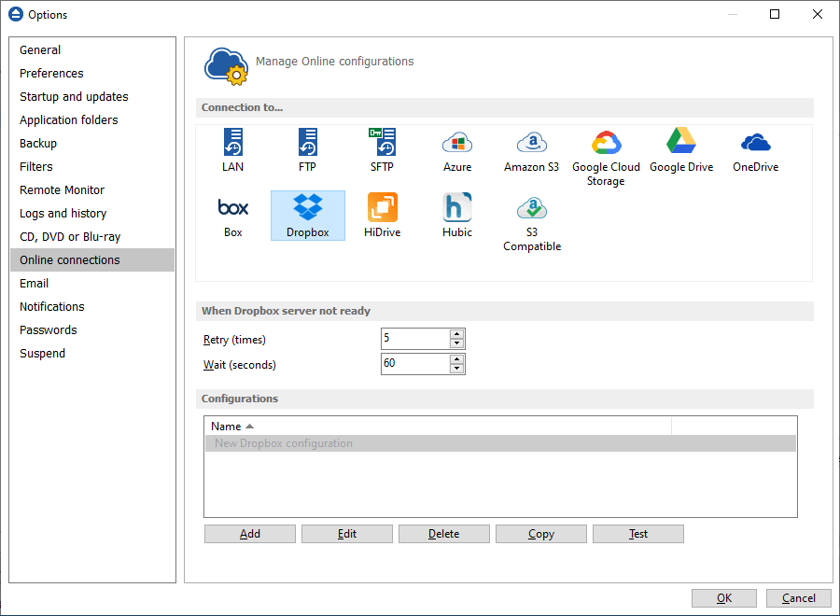Open the Preferences page
The height and width of the screenshot is (616, 840).
pyautogui.click(x=92, y=74)
